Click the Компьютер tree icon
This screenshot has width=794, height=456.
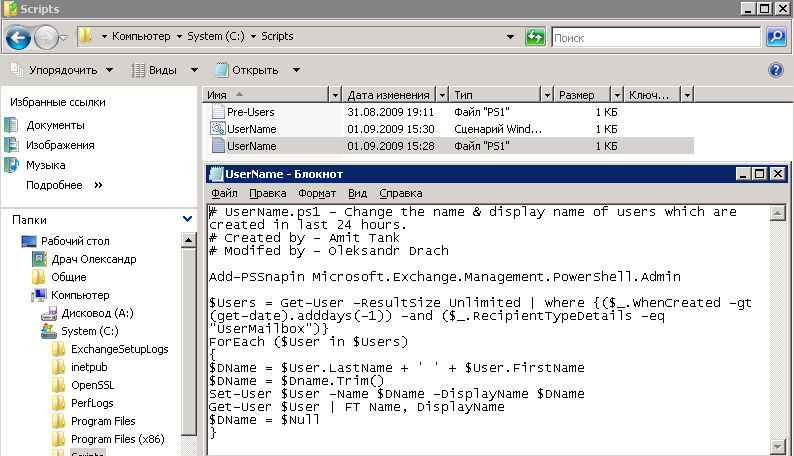click(x=38, y=295)
